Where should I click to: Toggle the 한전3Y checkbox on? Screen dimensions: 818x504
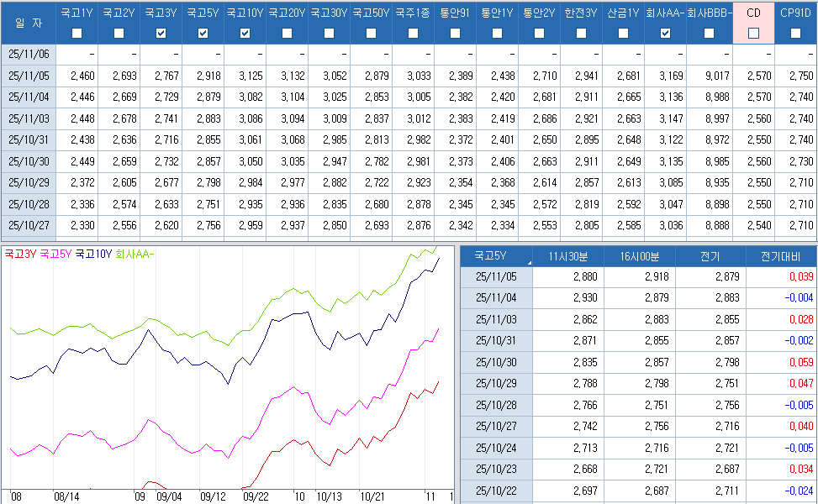click(581, 34)
